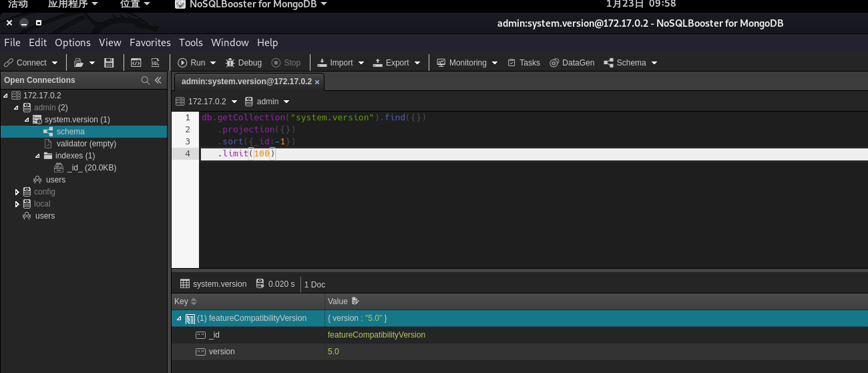The width and height of the screenshot is (868, 373).
Task: Open the Help menu
Action: (267, 42)
